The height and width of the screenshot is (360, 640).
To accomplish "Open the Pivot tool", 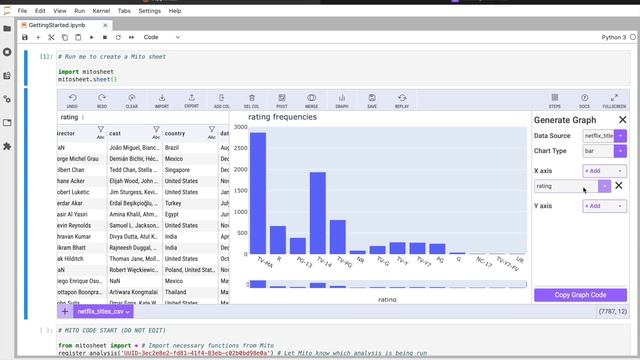I will pyautogui.click(x=282, y=100).
